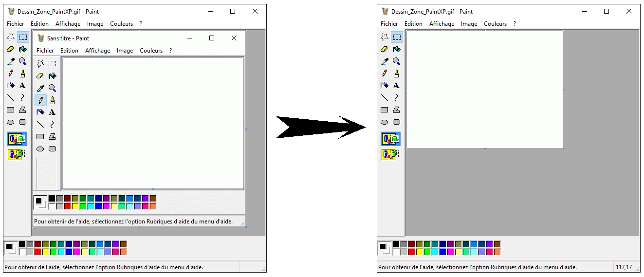Image resolution: width=644 pixels, height=277 pixels.
Task: Choose Fill bucket in Sans titre window
Action: (x=52, y=76)
